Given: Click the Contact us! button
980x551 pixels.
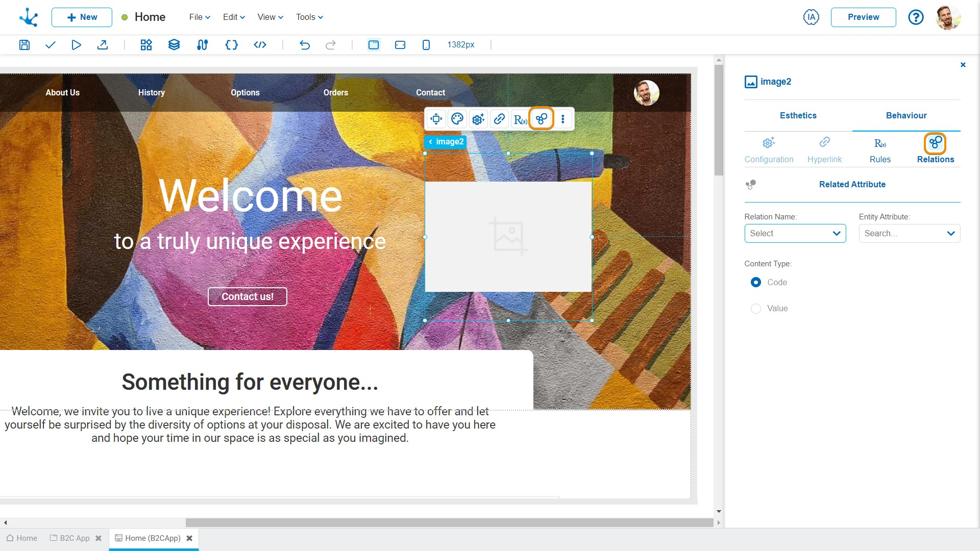Looking at the screenshot, I should (248, 297).
